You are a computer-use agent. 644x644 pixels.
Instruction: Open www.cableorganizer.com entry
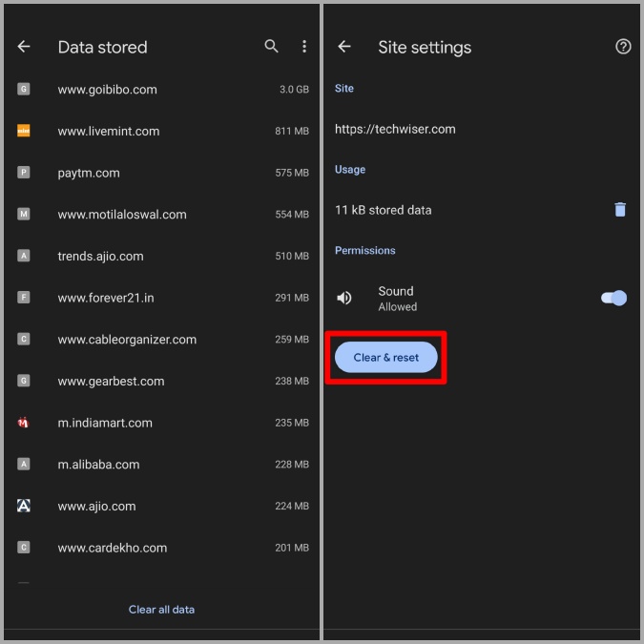(x=161, y=340)
